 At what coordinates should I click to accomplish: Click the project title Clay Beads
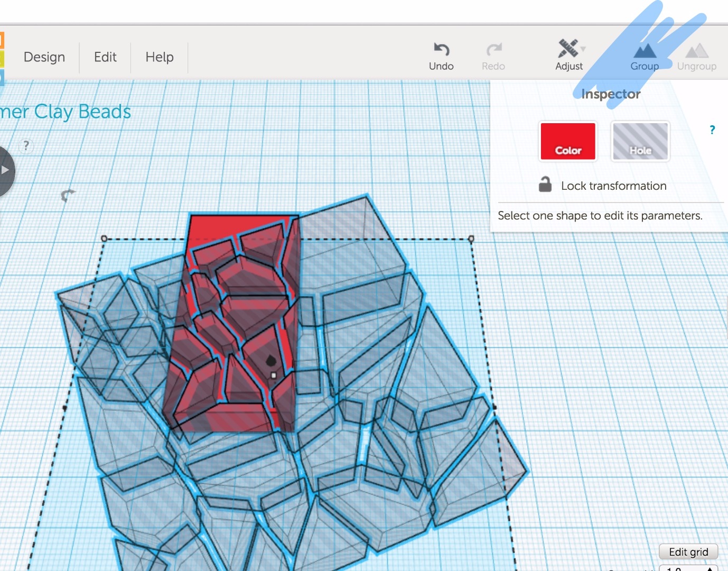(x=66, y=112)
